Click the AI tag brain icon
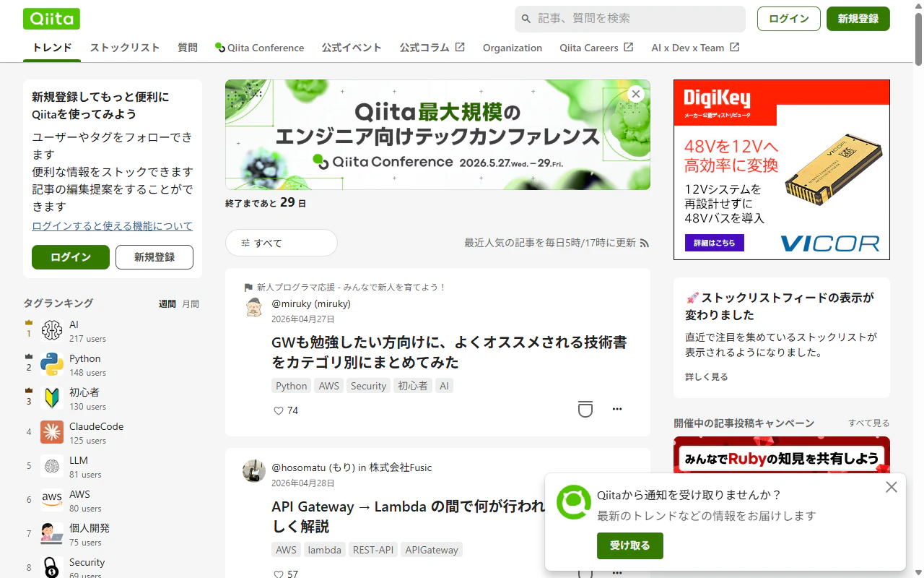Viewport: 924px width, 578px height. click(x=52, y=331)
